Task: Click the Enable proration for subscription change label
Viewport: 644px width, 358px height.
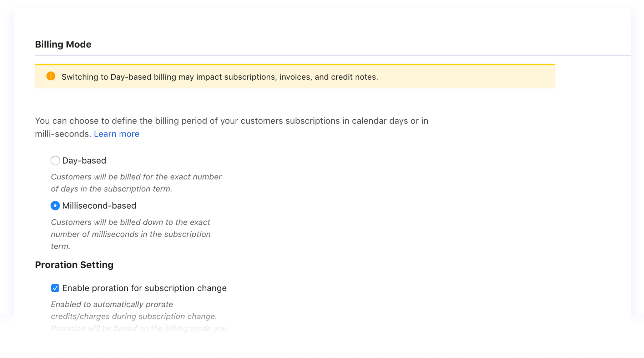Action: [144, 288]
